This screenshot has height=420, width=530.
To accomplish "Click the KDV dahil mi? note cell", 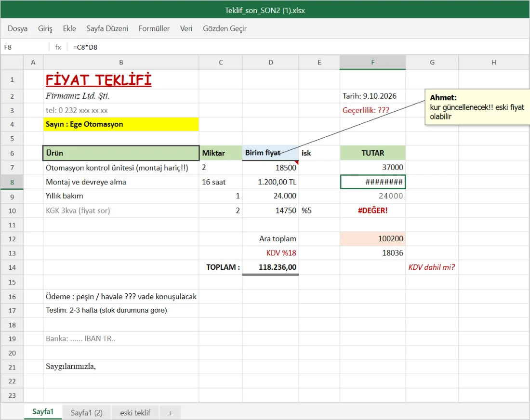I will tap(432, 267).
